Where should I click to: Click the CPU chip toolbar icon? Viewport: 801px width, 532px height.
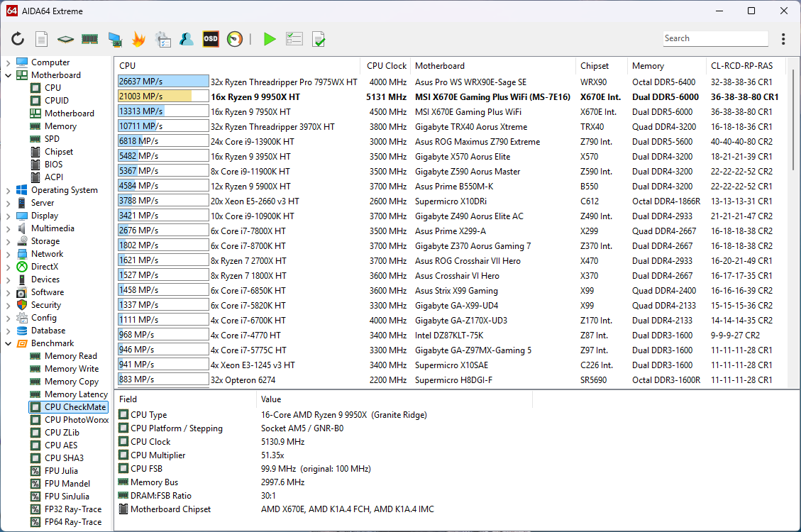point(66,39)
